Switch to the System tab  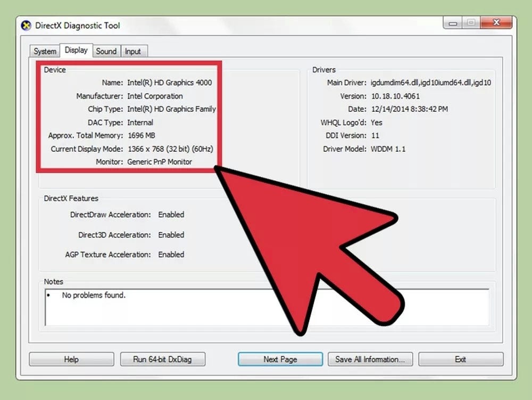pyautogui.click(x=44, y=51)
